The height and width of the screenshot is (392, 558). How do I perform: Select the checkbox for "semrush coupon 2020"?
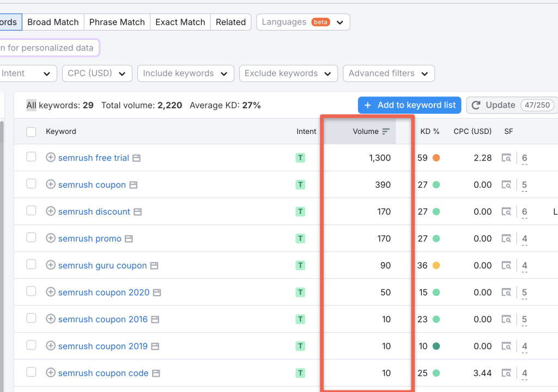click(31, 291)
